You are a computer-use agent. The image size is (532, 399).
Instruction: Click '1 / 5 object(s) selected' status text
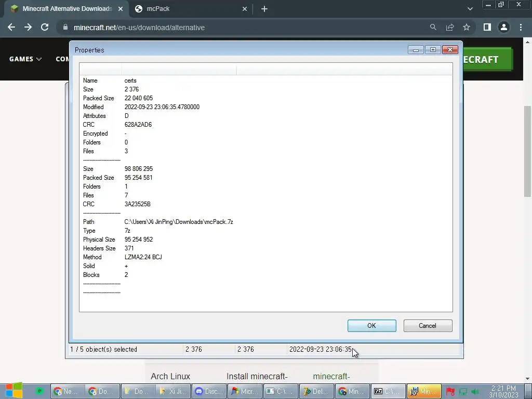coord(103,349)
